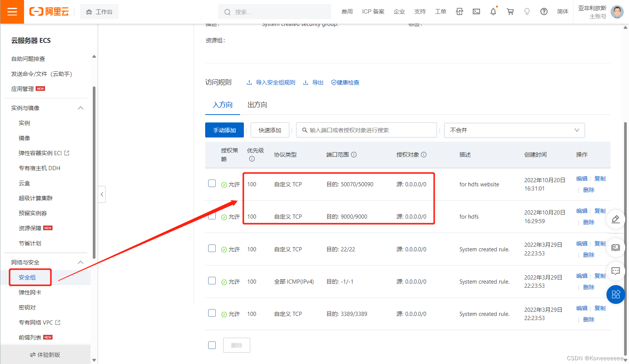This screenshot has width=629, height=364.
Task: Click the floating pencil feedback icon
Action: click(615, 219)
